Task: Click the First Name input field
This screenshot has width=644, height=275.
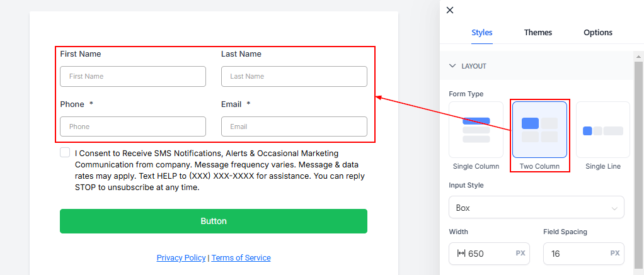Action: [x=132, y=76]
